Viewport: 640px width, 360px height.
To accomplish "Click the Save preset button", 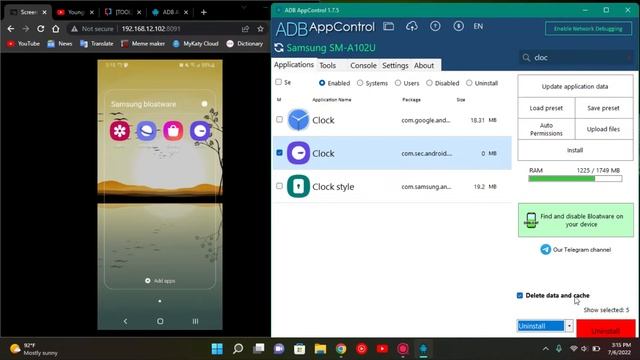I will [604, 108].
